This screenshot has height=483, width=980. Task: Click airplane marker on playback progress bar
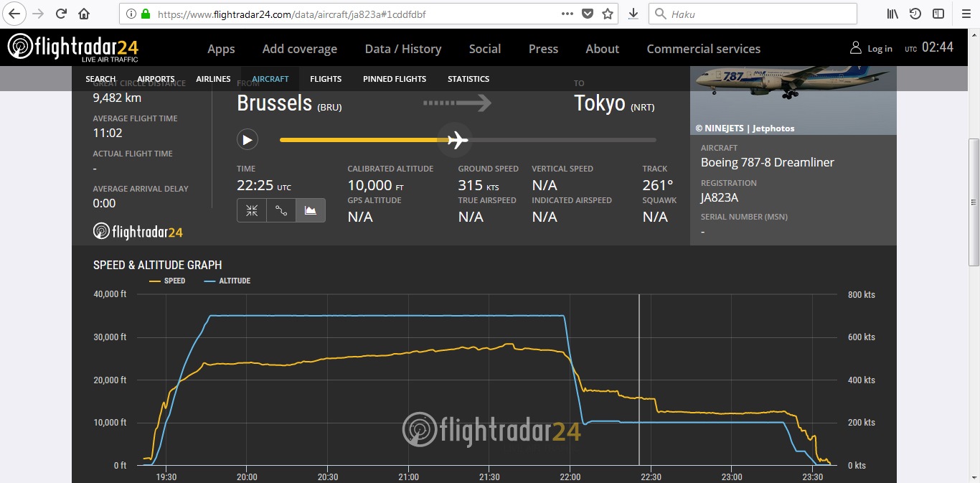pyautogui.click(x=457, y=140)
